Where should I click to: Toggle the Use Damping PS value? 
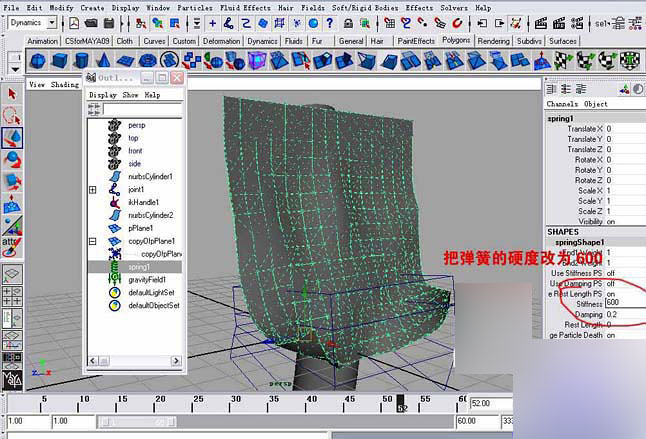(612, 283)
